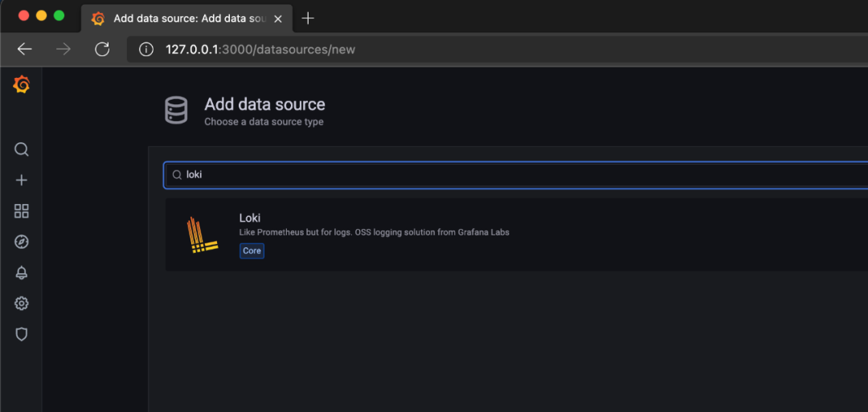This screenshot has width=868, height=412.
Task: Focus the data source search field
Action: [x=516, y=175]
